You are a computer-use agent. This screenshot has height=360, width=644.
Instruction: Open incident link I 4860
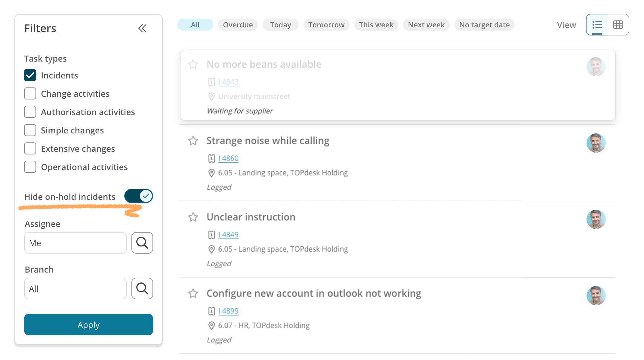point(228,158)
